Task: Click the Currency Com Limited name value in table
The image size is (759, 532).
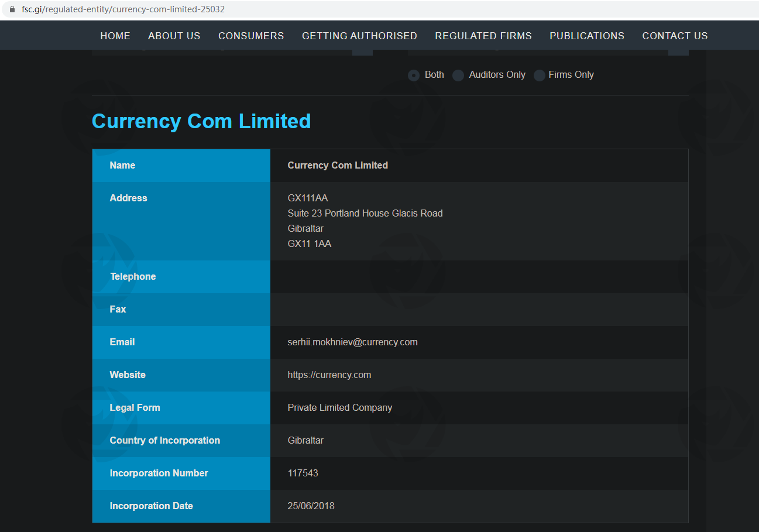Action: pyautogui.click(x=337, y=166)
